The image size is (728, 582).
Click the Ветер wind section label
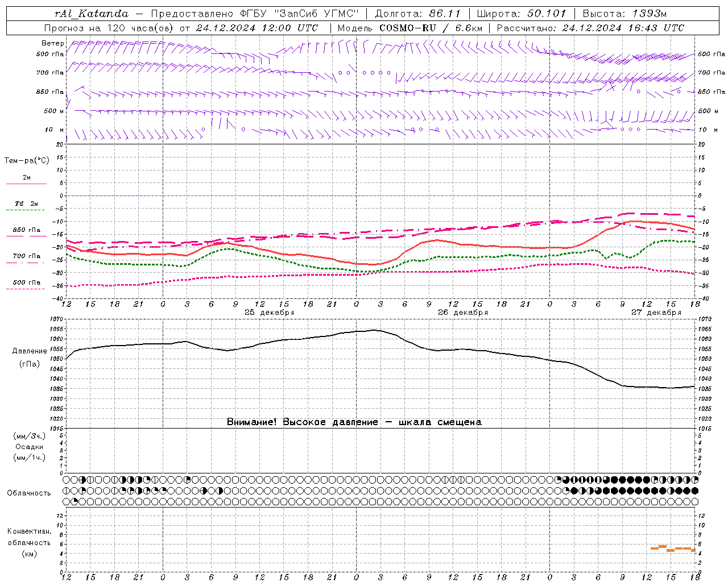[52, 43]
